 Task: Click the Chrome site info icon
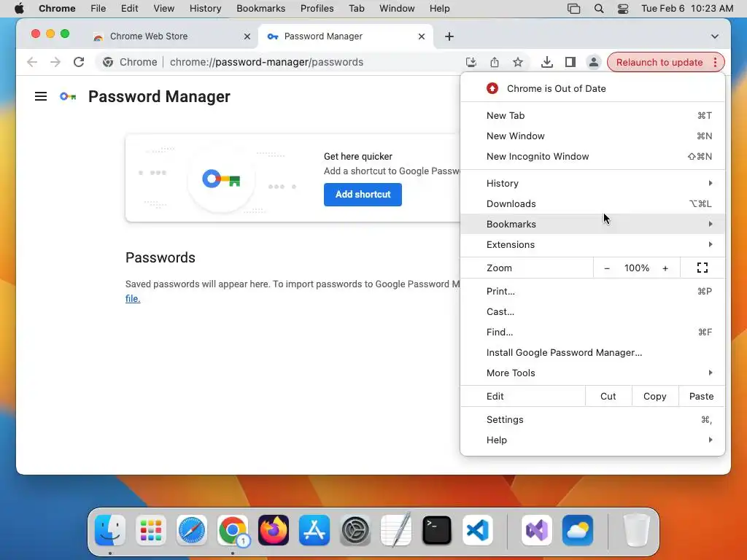tap(108, 63)
